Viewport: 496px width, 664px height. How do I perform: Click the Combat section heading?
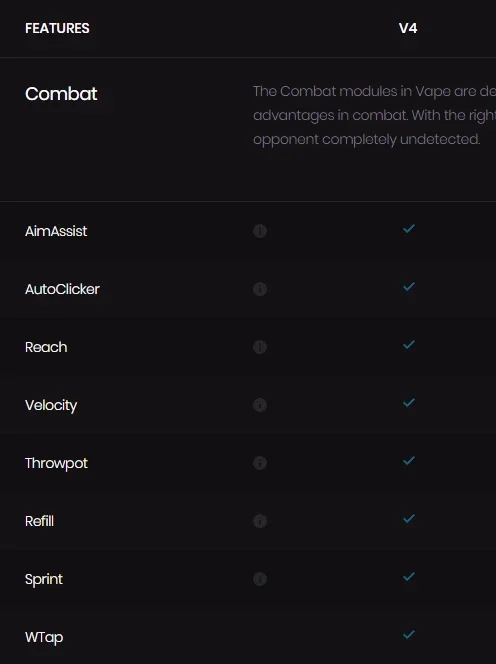pyautogui.click(x=61, y=94)
